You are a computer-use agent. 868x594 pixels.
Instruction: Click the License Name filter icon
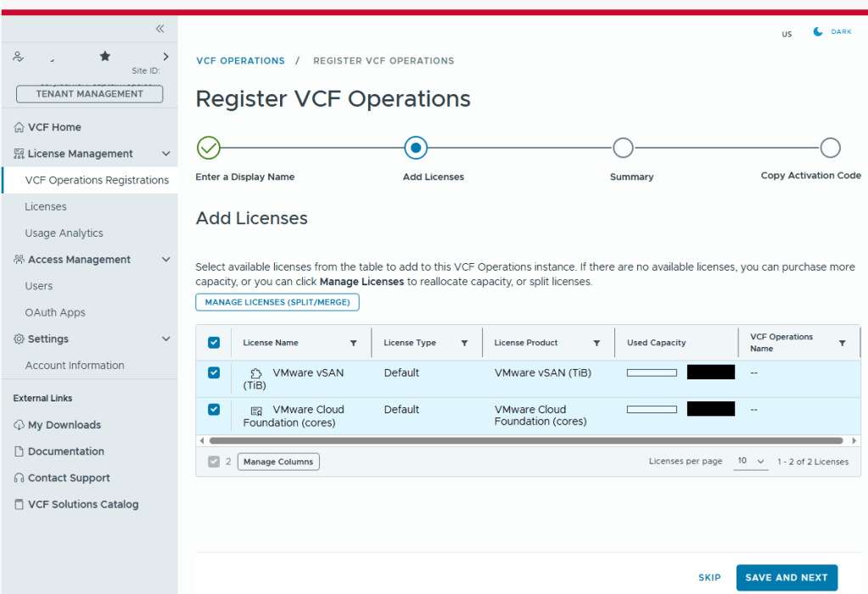point(354,343)
